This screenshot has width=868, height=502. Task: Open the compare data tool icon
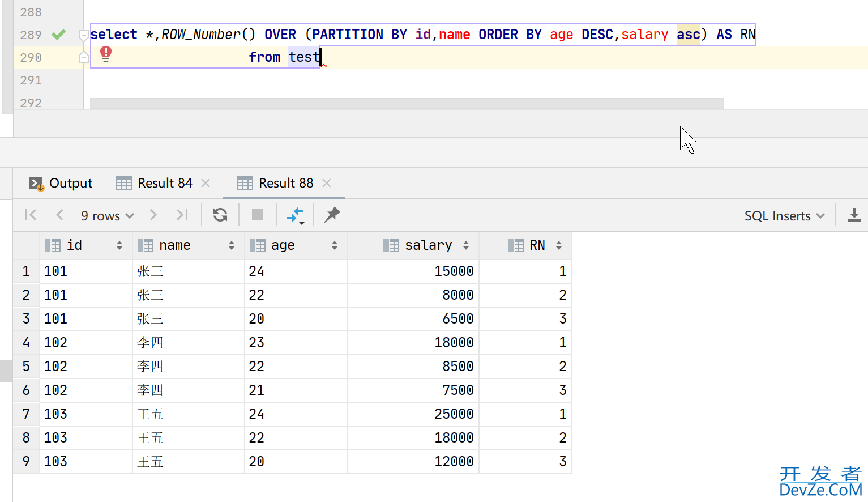pyautogui.click(x=296, y=215)
